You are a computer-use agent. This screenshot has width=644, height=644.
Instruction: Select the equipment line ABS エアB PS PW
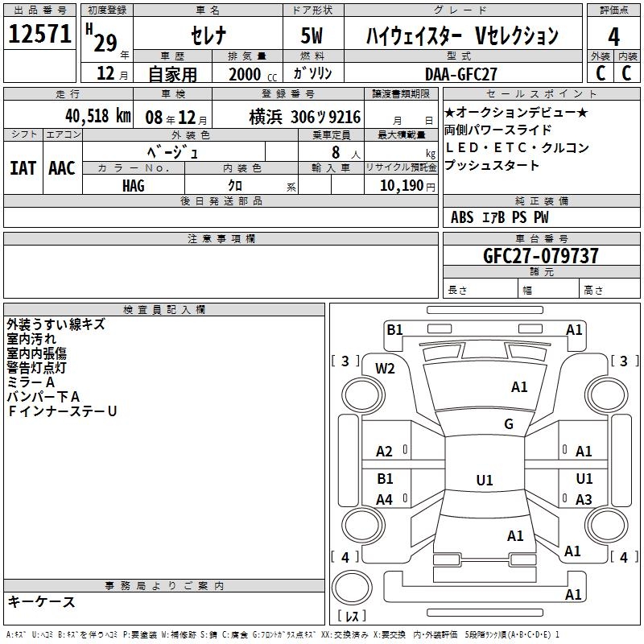[x=499, y=217]
